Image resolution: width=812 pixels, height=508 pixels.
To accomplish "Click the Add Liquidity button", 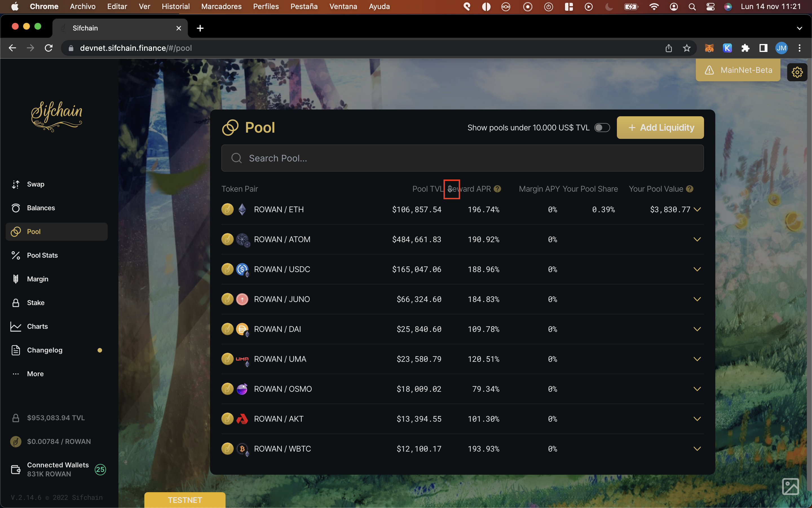I will point(660,128).
